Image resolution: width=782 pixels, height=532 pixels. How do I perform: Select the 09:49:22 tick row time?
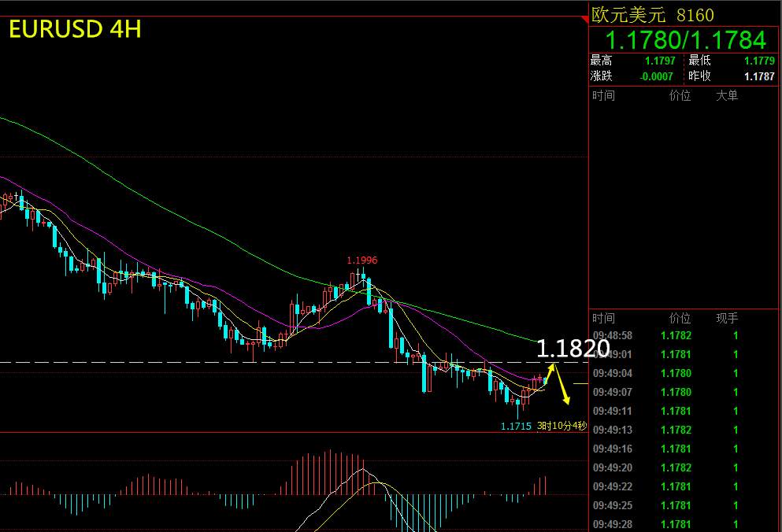click(613, 486)
